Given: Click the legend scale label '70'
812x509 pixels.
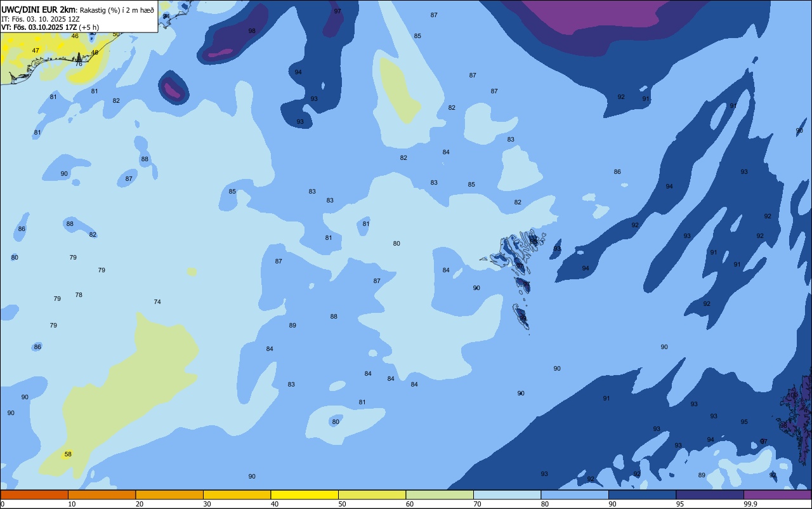Looking at the screenshot, I should [x=477, y=504].
